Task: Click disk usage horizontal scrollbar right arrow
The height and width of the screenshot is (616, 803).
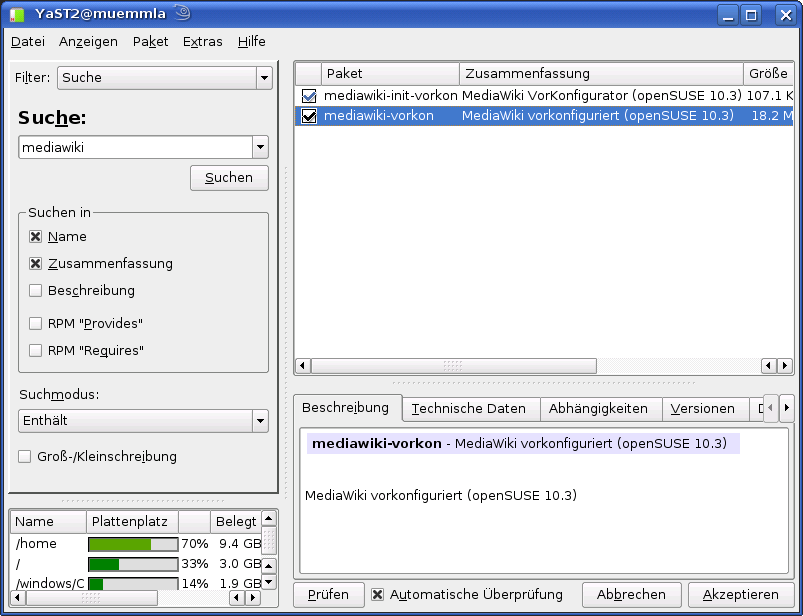Action: point(252,598)
